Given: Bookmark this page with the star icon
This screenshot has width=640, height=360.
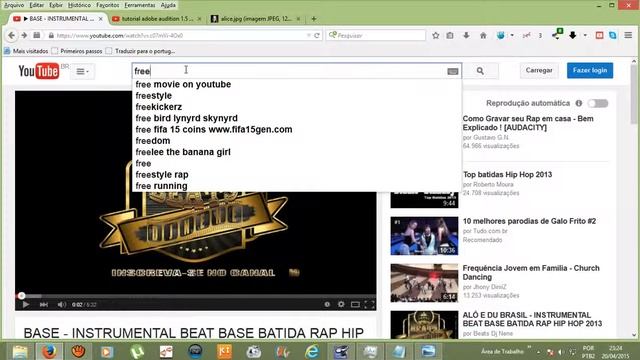Looking at the screenshot, I should tap(436, 36).
